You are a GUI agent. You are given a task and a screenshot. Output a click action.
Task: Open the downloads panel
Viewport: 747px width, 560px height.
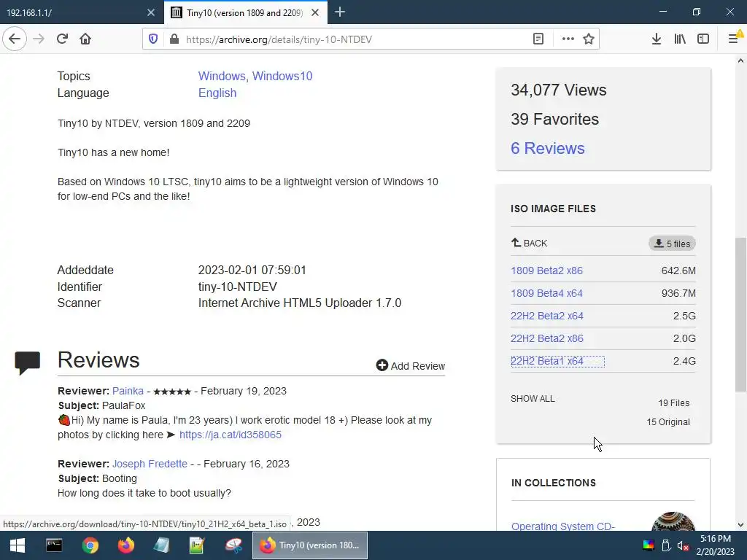click(x=657, y=39)
